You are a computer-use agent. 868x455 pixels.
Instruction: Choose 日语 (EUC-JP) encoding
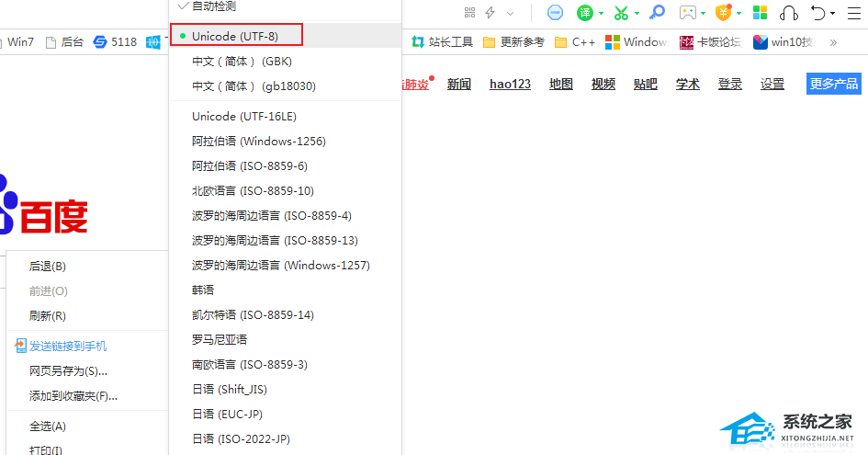tap(285, 414)
